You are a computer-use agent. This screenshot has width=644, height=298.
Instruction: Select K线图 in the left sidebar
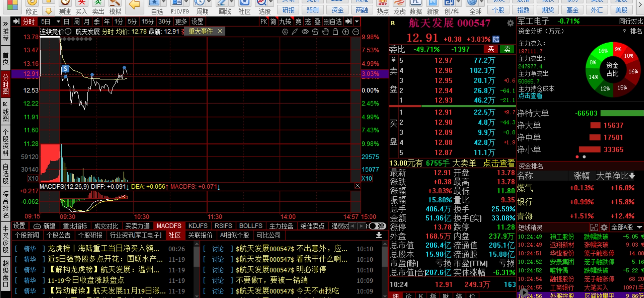point(5,111)
